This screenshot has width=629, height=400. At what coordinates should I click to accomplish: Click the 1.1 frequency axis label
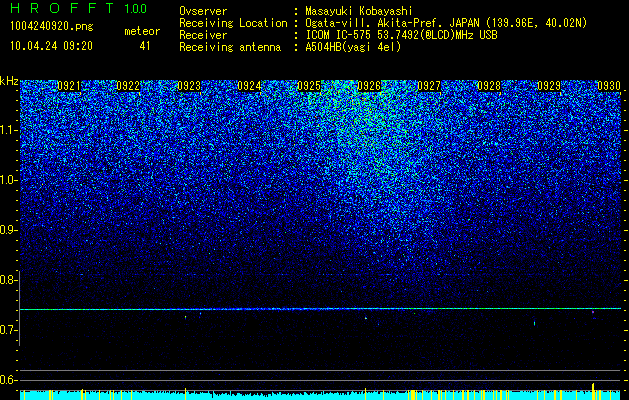coord(8,130)
